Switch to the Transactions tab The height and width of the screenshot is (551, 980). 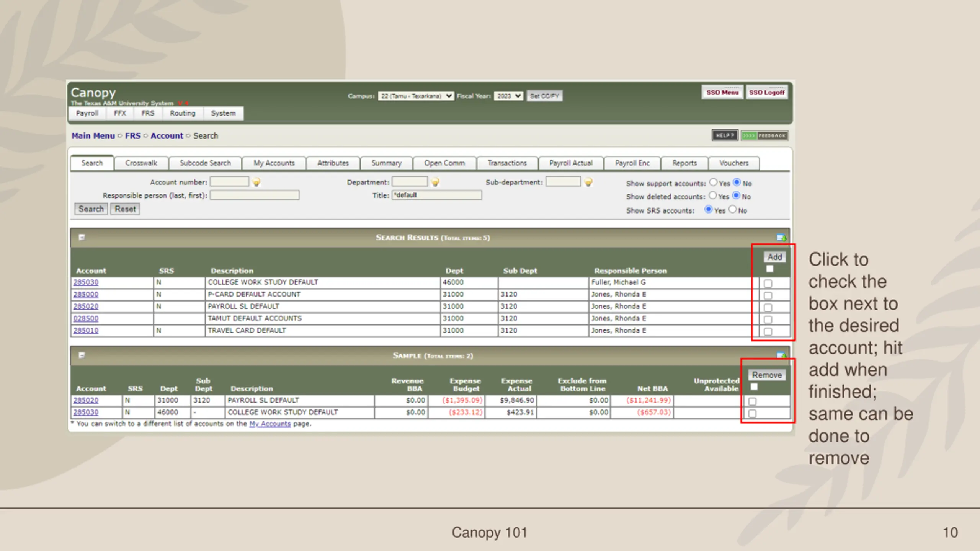click(507, 163)
